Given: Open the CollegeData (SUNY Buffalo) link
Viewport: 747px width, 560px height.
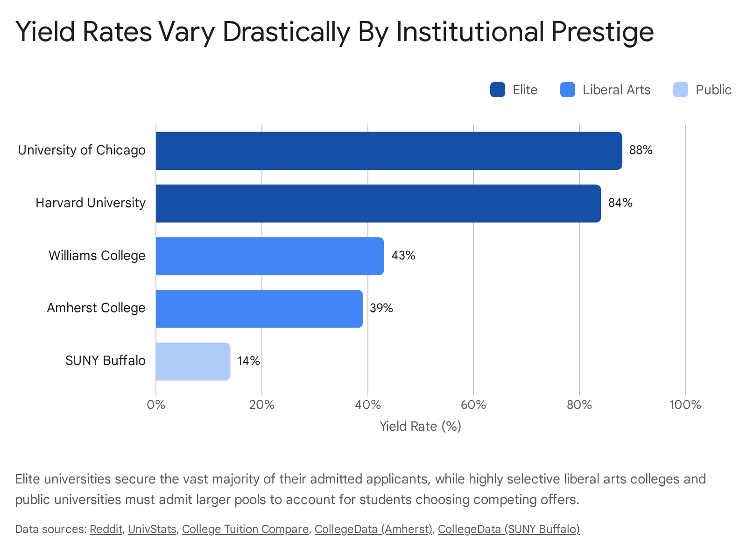Looking at the screenshot, I should point(509,529).
